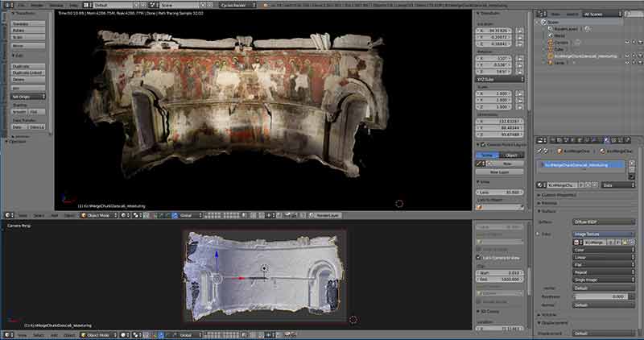The height and width of the screenshot is (340, 644).
Task: Click the outliner editor type icon
Action: point(541,14)
